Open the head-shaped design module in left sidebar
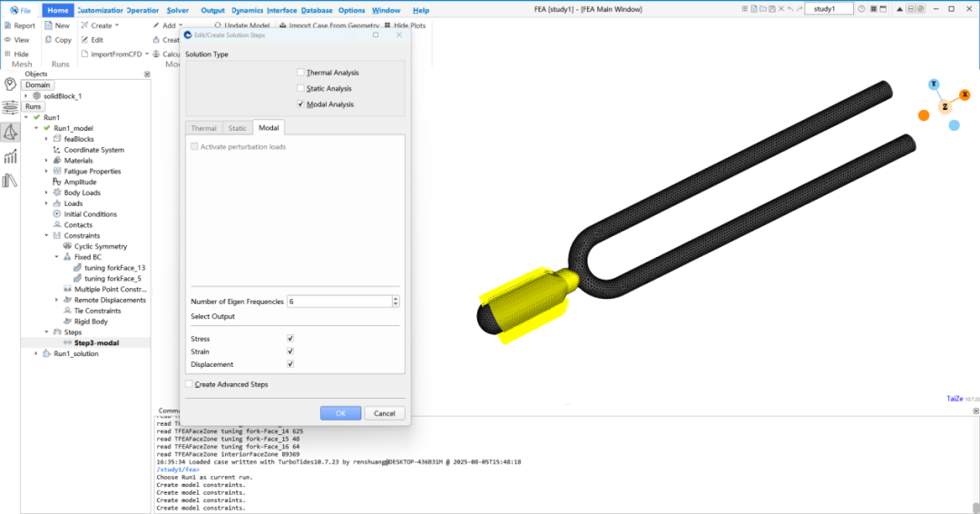Image resolution: width=980 pixels, height=514 pixels. click(x=10, y=84)
